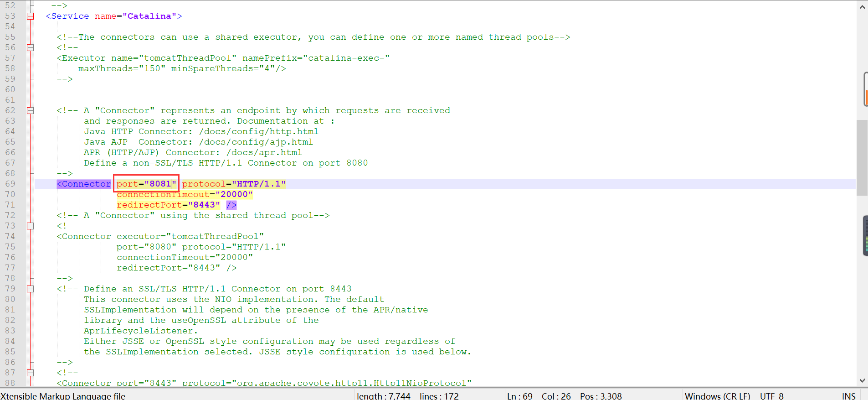The image size is (868, 400).
Task: Click the scrollbar up arrow
Action: click(862, 7)
